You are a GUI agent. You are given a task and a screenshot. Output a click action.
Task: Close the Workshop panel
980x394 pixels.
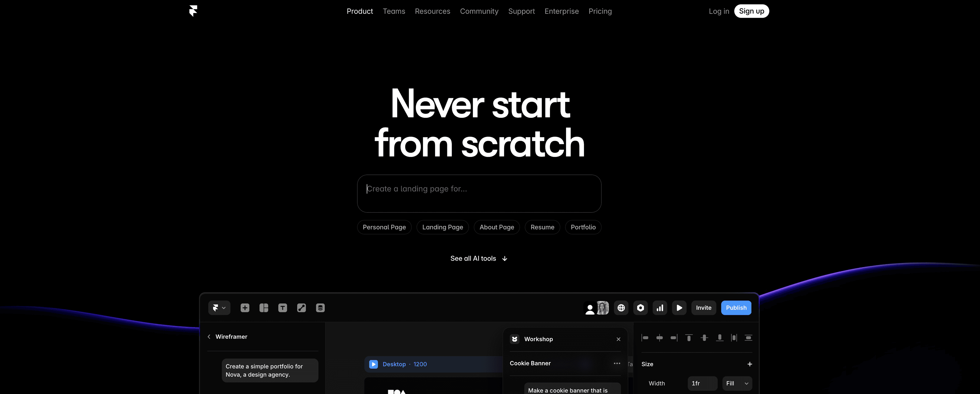[x=619, y=339]
